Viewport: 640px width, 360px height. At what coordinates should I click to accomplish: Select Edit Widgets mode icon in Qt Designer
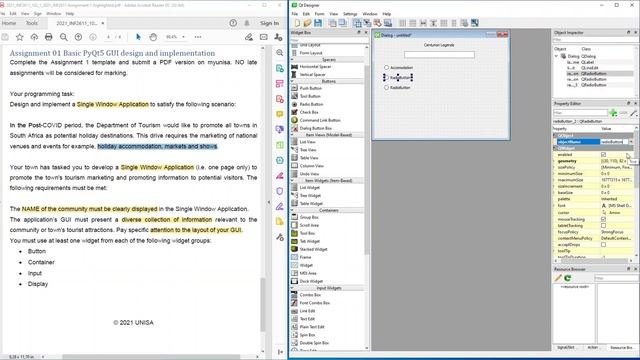coord(357,23)
